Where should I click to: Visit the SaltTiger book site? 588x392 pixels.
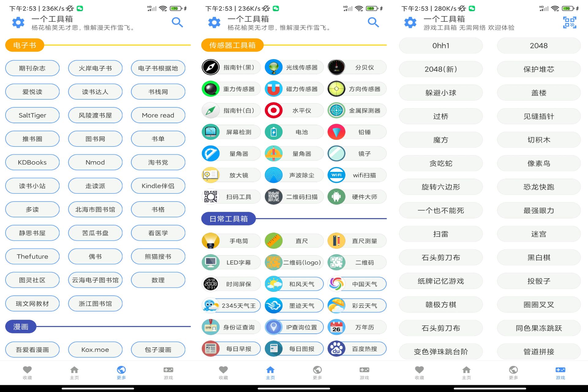[x=32, y=115]
